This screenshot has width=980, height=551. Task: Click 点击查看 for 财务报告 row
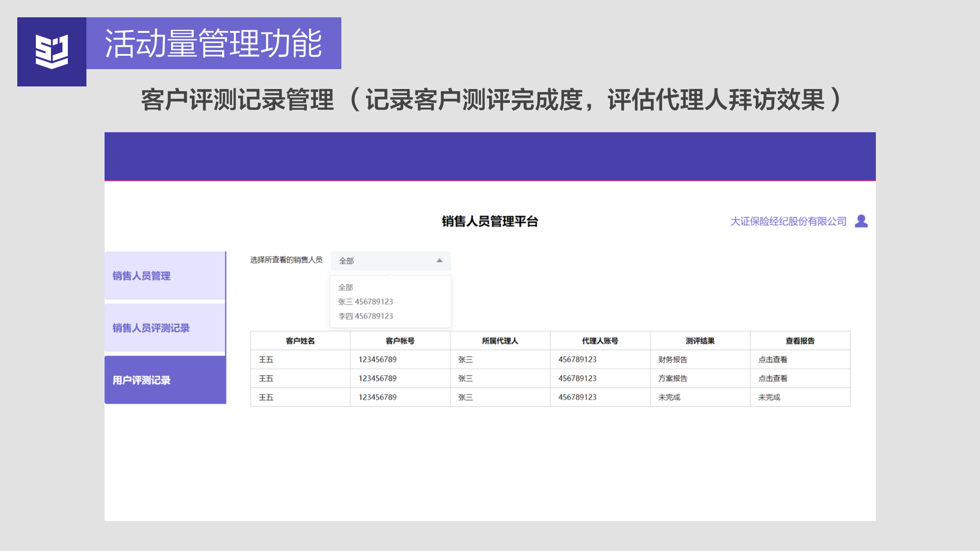click(x=773, y=360)
